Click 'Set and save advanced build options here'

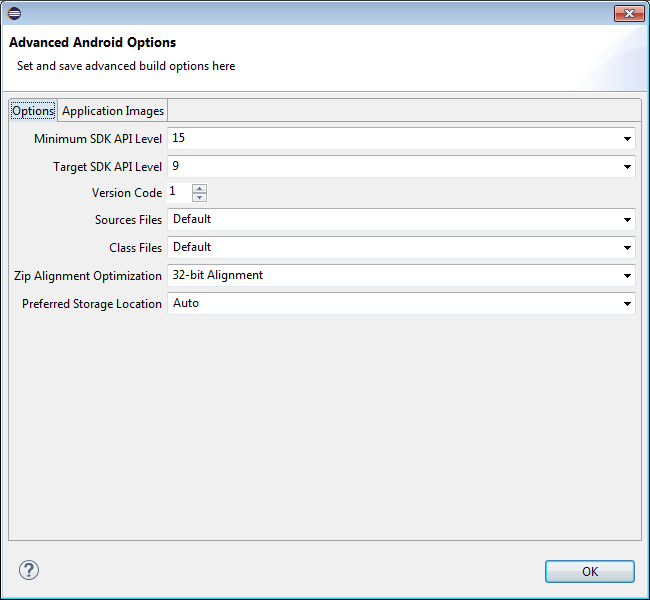pyautogui.click(x=126, y=66)
